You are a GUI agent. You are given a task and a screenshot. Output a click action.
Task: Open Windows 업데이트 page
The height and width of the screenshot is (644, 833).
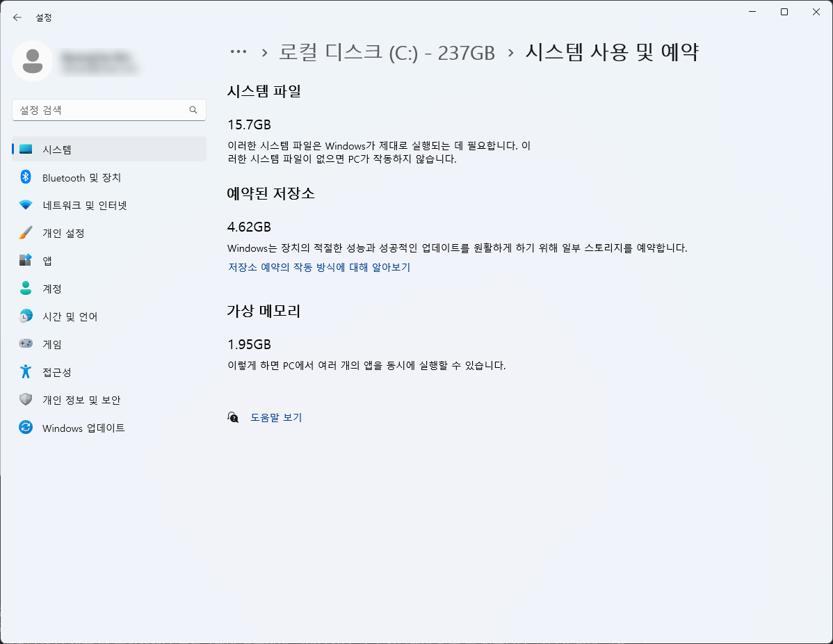tap(109, 428)
